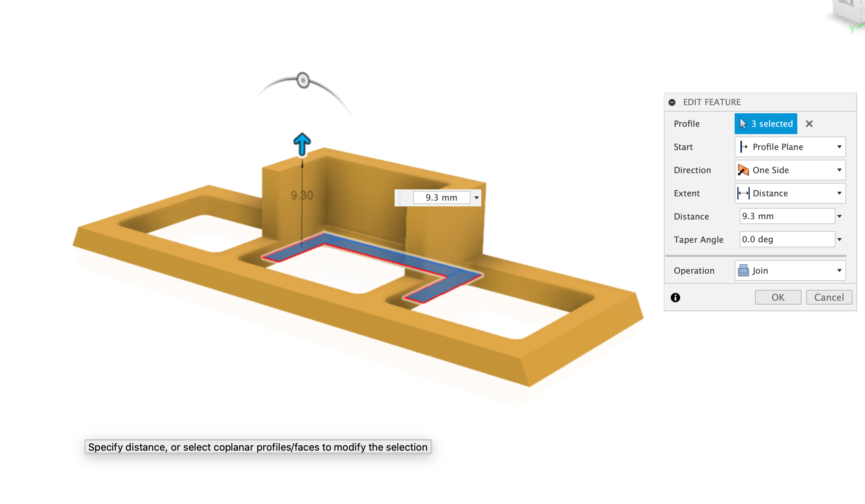Viewport: 865px width, 504px height.
Task: Click the blue extrude distance arrow manipulator
Action: tap(302, 144)
